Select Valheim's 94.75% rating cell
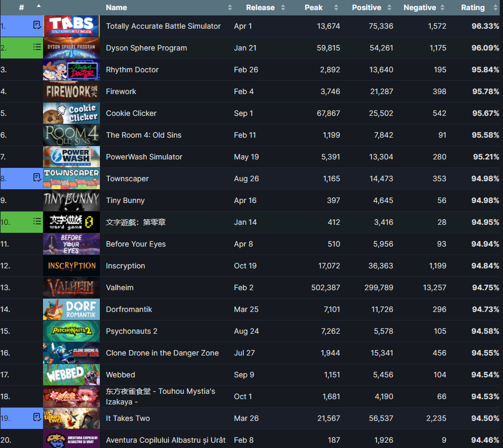The height and width of the screenshot is (448, 503). tap(485, 288)
